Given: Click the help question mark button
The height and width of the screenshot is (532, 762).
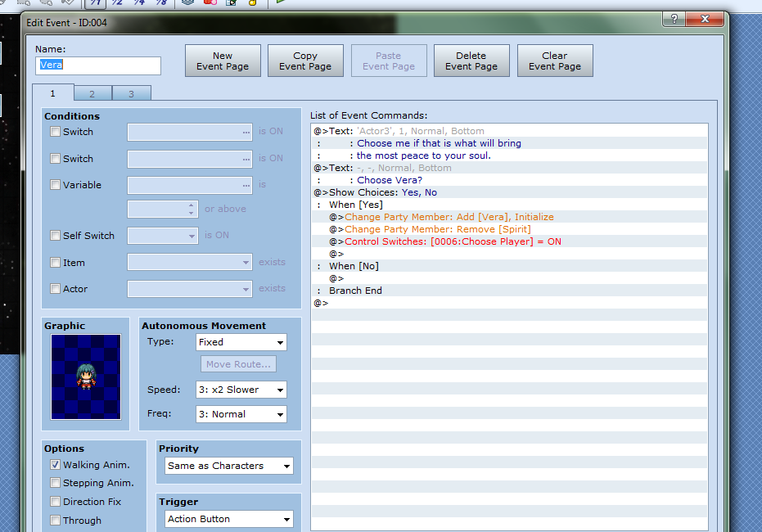Looking at the screenshot, I should coord(672,19).
